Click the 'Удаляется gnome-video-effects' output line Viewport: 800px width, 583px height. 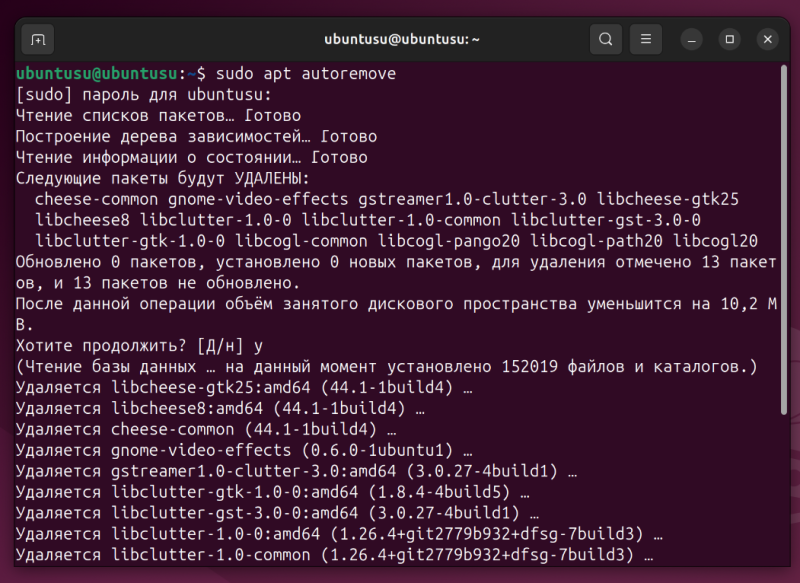click(244, 451)
